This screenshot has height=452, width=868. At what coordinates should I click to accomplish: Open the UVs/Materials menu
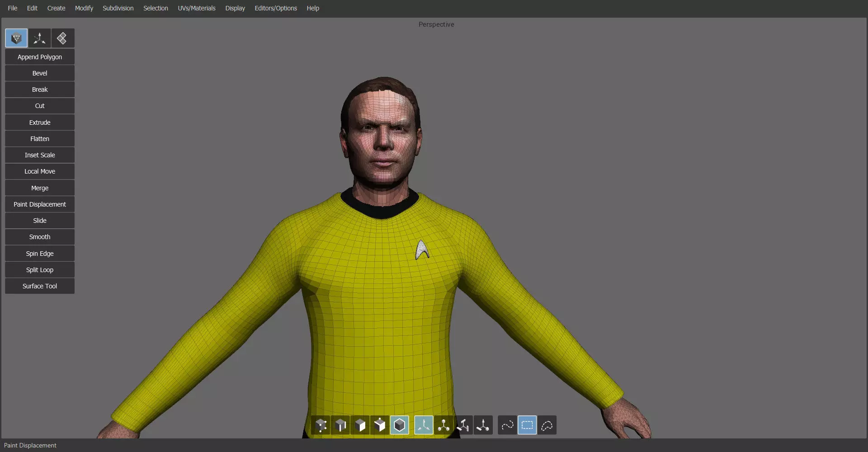click(x=197, y=8)
